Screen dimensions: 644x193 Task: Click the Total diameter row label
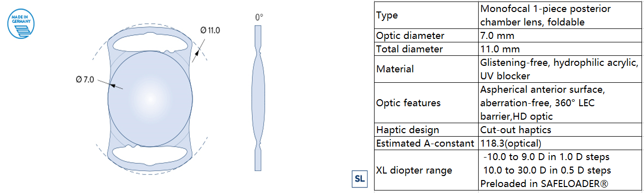pos(409,49)
